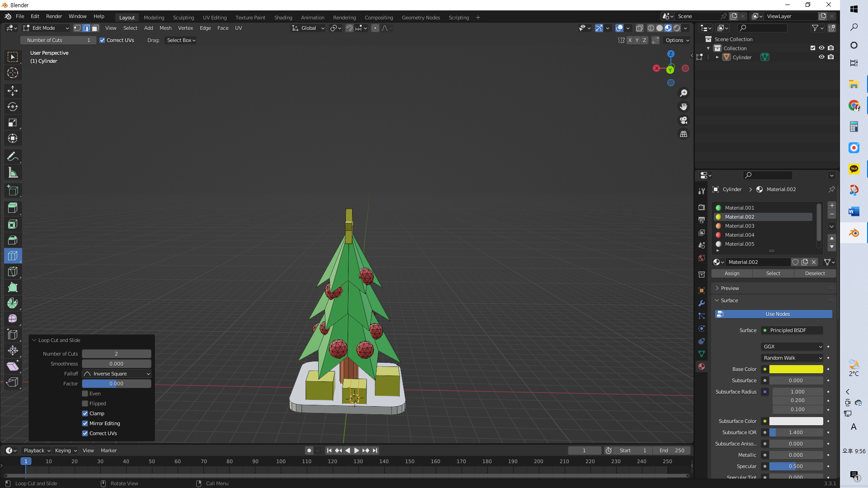Disable the Correct UVs header checkbox
Image resolution: width=868 pixels, height=488 pixels.
point(102,40)
